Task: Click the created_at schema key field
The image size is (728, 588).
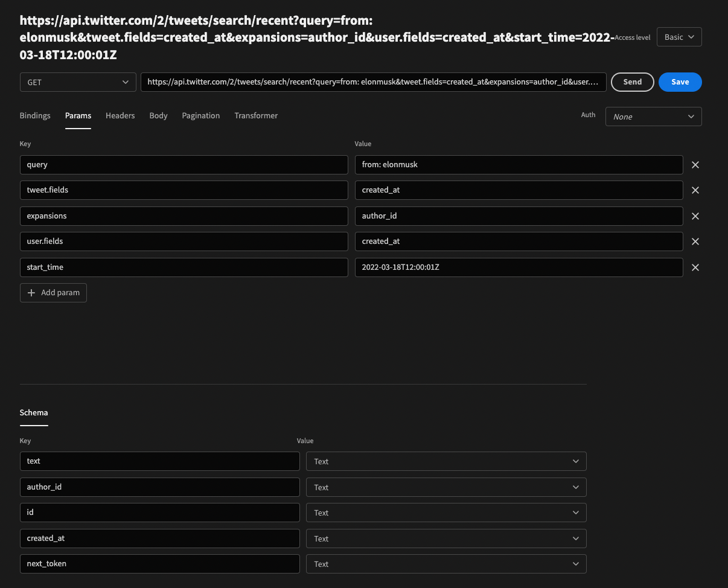Action: pyautogui.click(x=159, y=538)
